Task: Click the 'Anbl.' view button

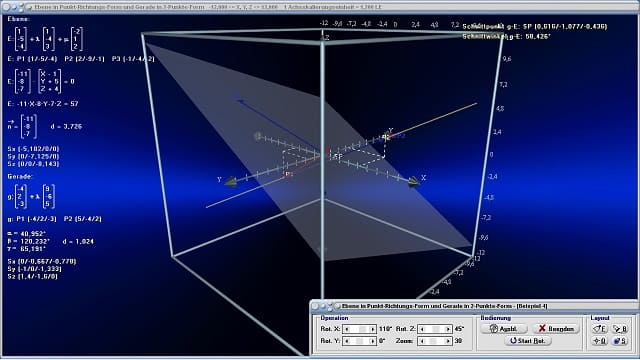Action: [504, 329]
